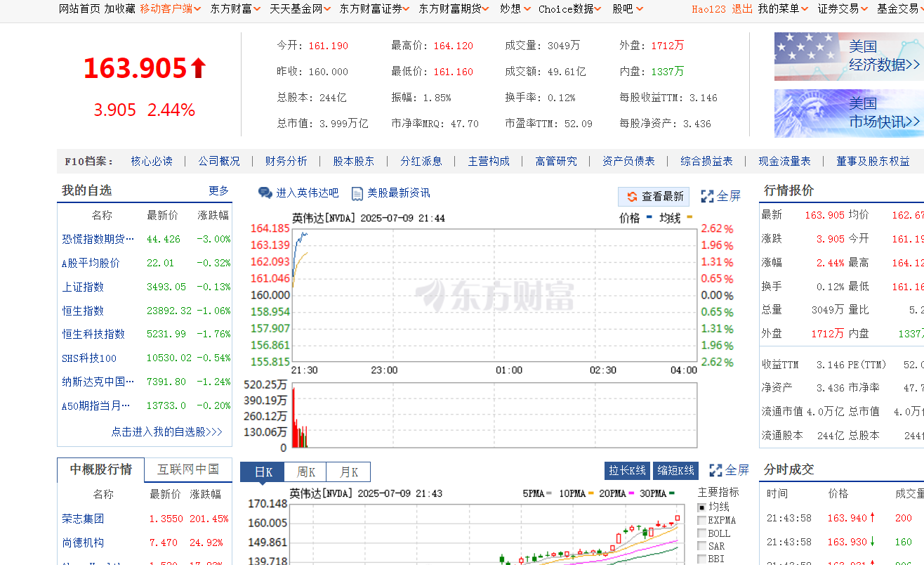Open the 美国市场快讯 banner
This screenshot has height=565, width=924.
(849, 113)
